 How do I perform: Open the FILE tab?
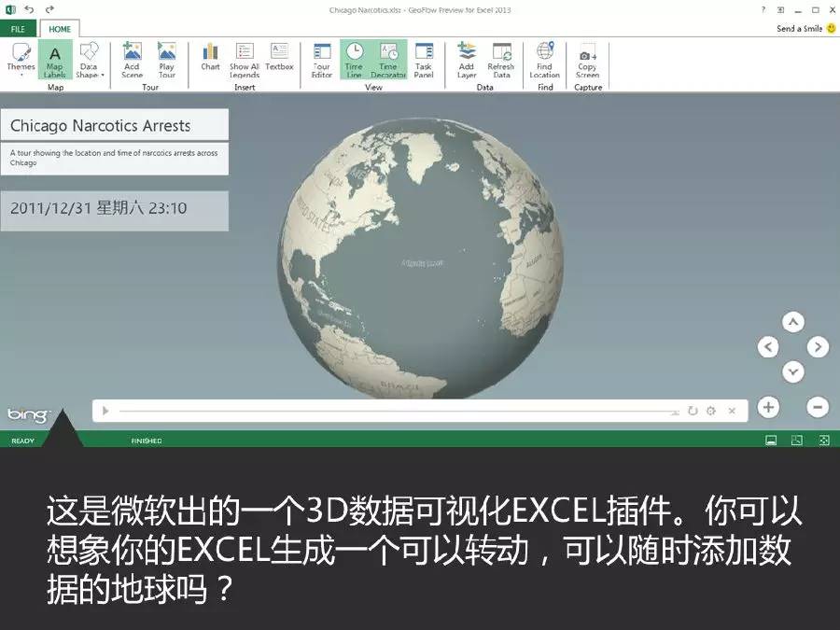pyautogui.click(x=18, y=29)
